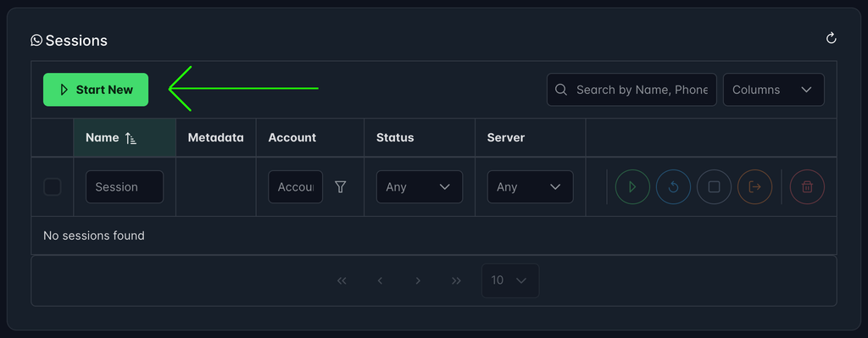The width and height of the screenshot is (868, 338).
Task: Click the magnifier icon in search
Action: click(x=561, y=90)
